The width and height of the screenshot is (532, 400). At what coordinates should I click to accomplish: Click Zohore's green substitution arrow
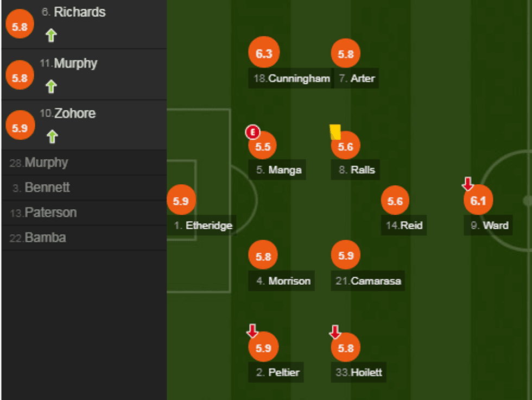tap(52, 136)
